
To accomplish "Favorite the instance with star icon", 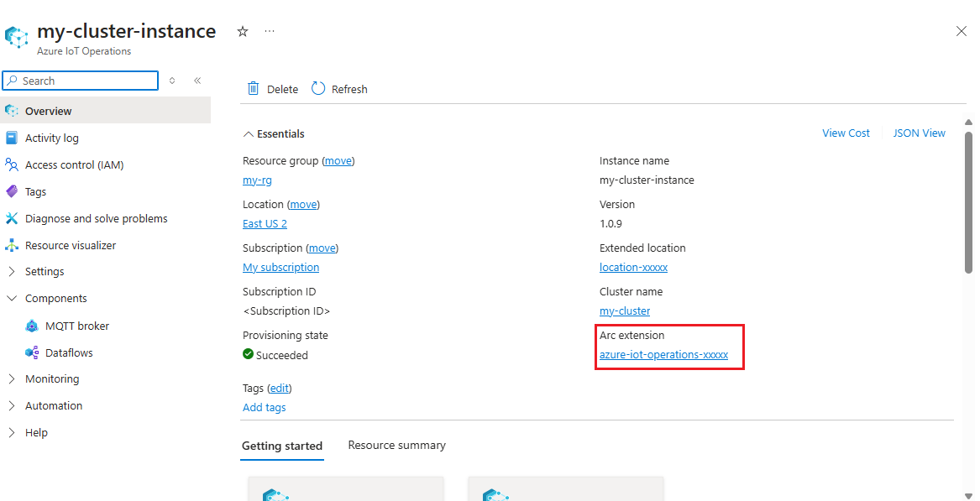I will point(243,31).
